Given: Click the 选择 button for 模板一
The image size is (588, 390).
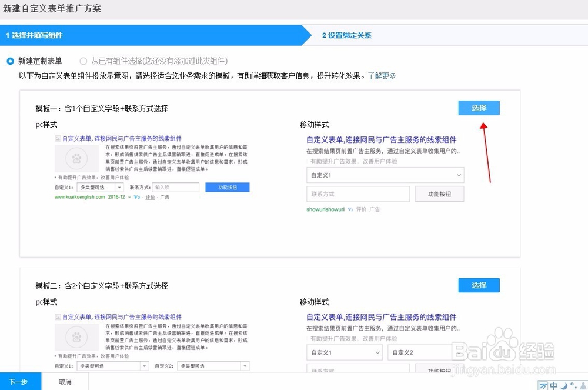Looking at the screenshot, I should [x=478, y=108].
